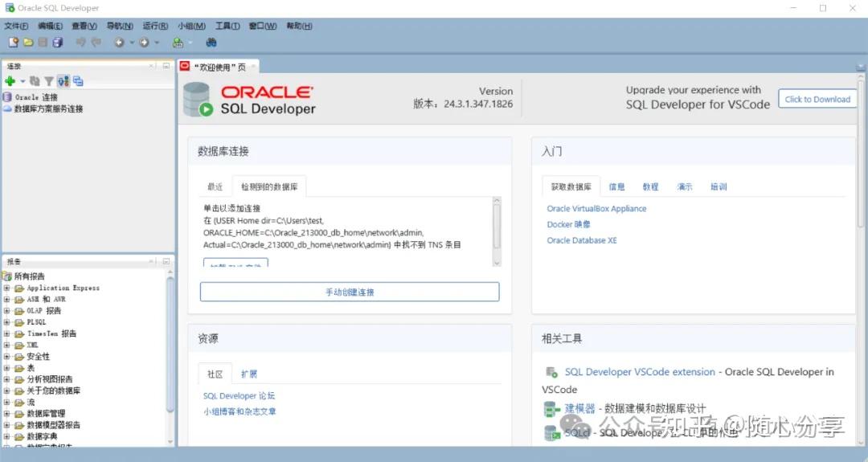Image resolution: width=868 pixels, height=462 pixels.
Task: Click the Collapse All icon in Connections
Action: tap(78, 81)
